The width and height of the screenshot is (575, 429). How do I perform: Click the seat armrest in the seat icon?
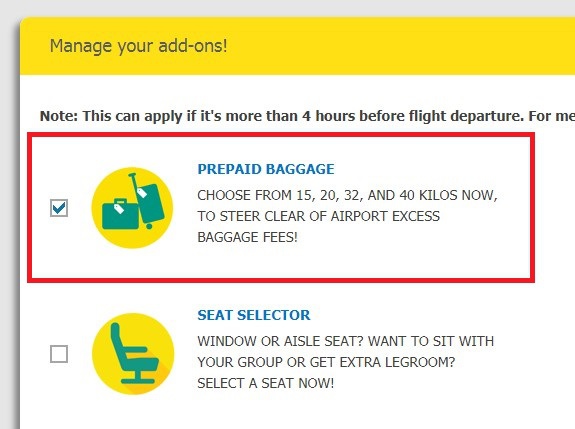[x=134, y=350]
